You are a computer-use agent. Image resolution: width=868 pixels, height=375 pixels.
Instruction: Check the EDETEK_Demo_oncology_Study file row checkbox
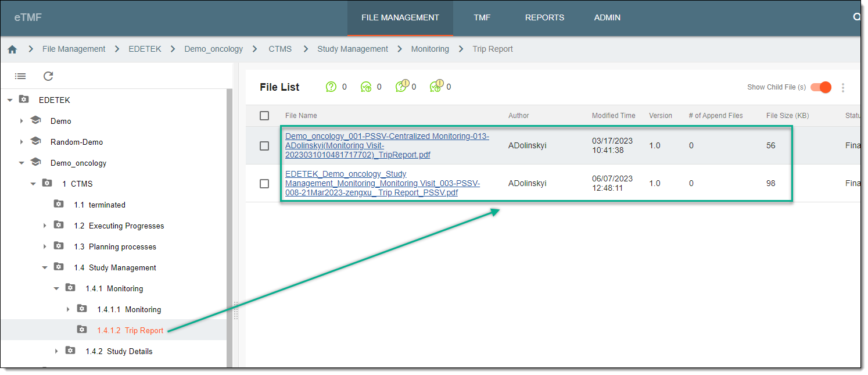coord(264,183)
